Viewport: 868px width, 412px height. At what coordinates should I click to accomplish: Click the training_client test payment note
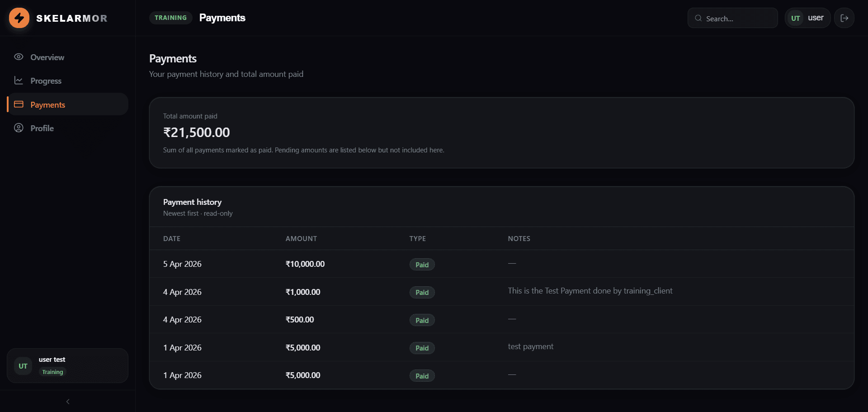click(590, 291)
